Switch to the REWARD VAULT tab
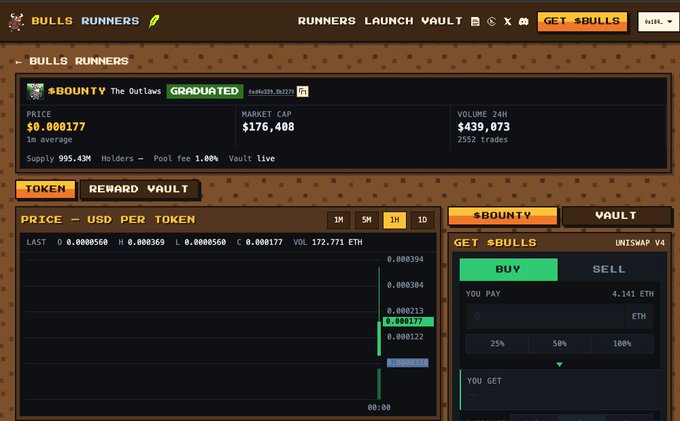680x421 pixels. tap(139, 189)
